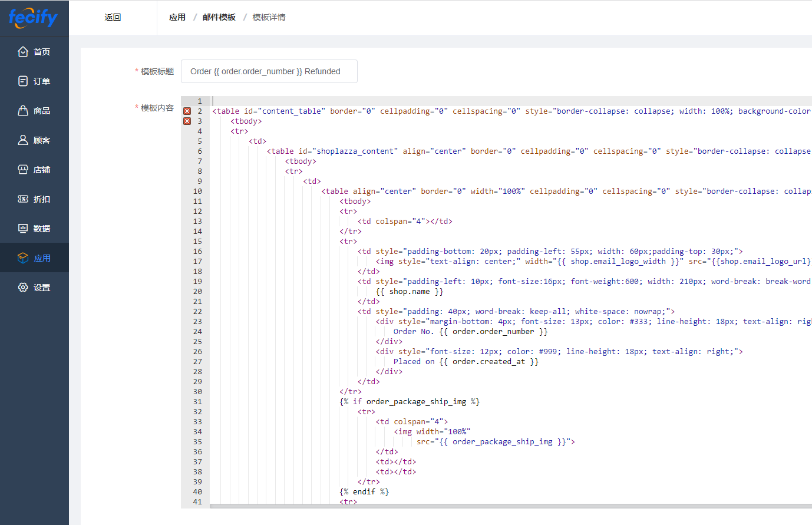This screenshot has width=812, height=525.
Task: Click the 模板详情 breadcrumb text
Action: pos(269,18)
